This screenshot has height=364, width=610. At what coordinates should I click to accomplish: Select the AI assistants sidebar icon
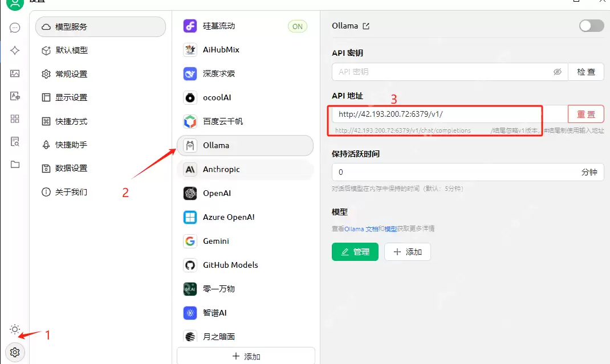pos(15,51)
